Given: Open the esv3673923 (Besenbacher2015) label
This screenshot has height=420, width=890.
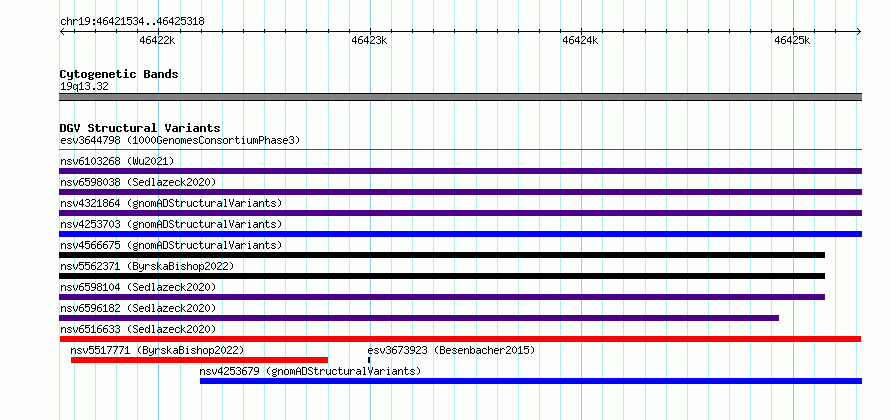Looking at the screenshot, I should pos(451,350).
